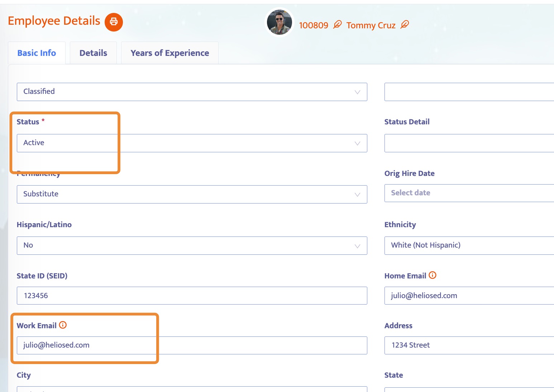
Task: Click the info icon beside Work Email
Action: (x=63, y=325)
